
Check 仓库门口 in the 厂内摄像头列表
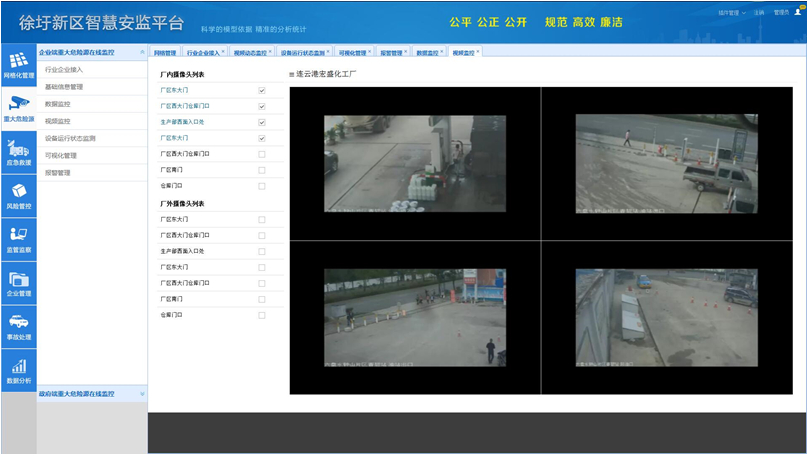pyautogui.click(x=262, y=186)
